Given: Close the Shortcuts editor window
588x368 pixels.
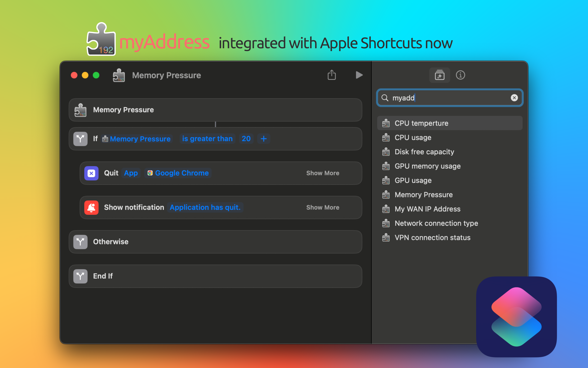Looking at the screenshot, I should tap(74, 75).
